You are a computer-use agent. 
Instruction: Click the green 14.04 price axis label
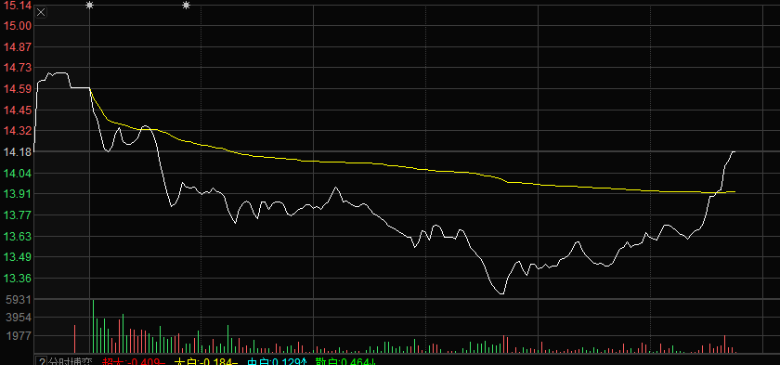tap(17, 174)
